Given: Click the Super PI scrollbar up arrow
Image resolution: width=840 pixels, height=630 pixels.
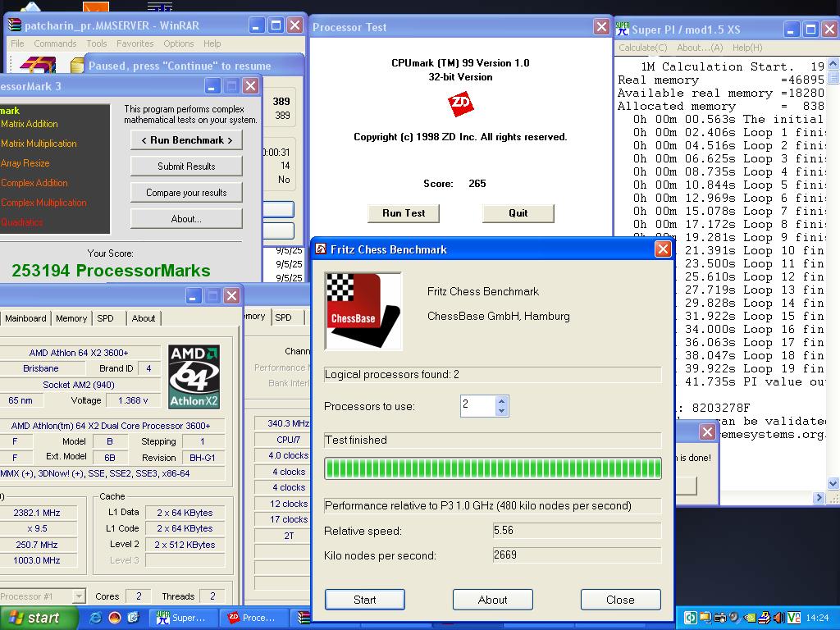Looking at the screenshot, I should 833,64.
